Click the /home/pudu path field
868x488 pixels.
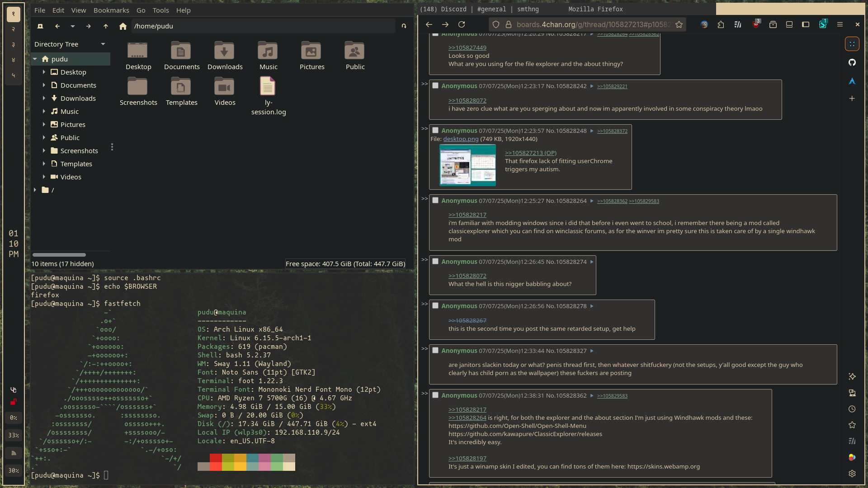[263, 26]
